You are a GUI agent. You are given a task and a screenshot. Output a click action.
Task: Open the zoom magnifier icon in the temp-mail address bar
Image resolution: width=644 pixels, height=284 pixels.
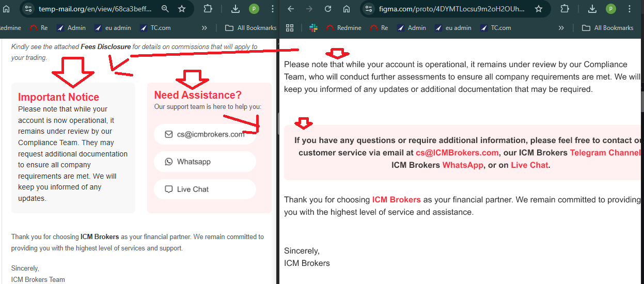click(165, 9)
